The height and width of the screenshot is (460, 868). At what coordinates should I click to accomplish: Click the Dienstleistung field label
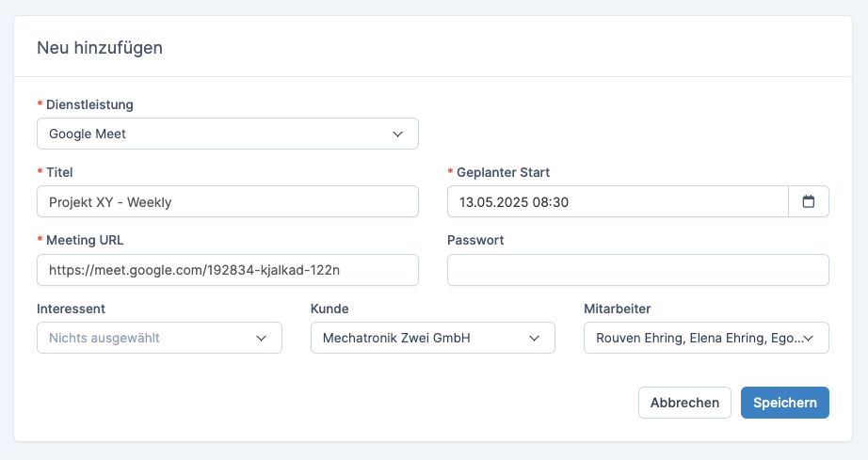click(x=89, y=104)
